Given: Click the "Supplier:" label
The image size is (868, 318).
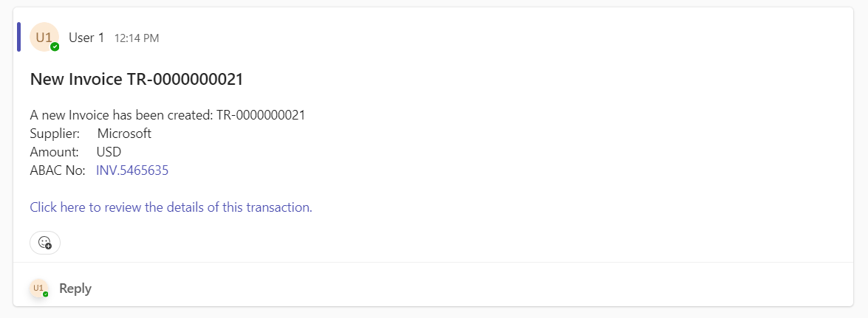Looking at the screenshot, I should 55,134.
